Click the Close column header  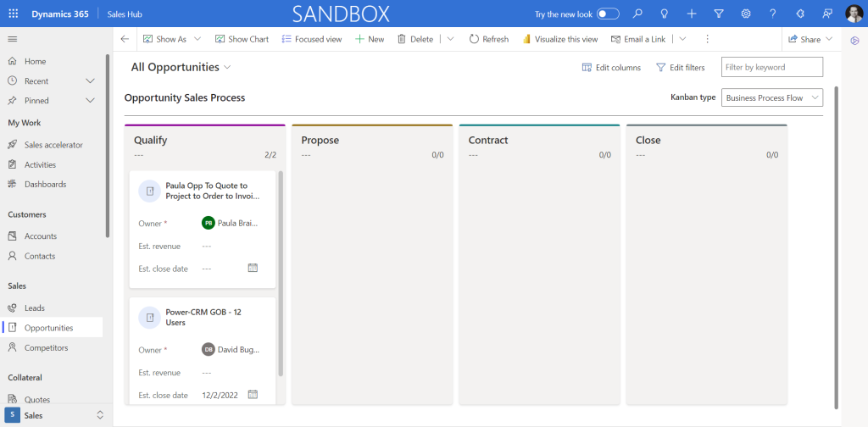coord(648,141)
